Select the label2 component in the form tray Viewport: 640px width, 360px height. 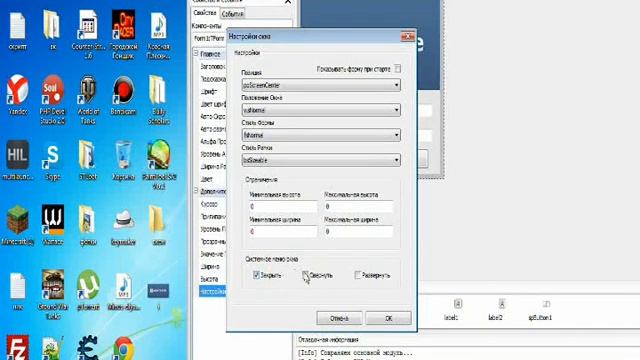pyautogui.click(x=496, y=309)
